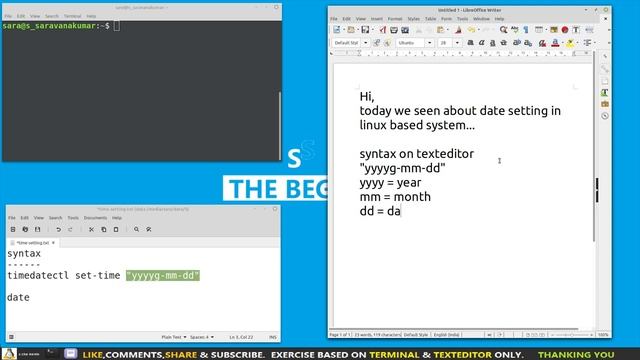640x360 pixels.
Task: Open the paragraph style dropdown arrow
Action: (365, 42)
